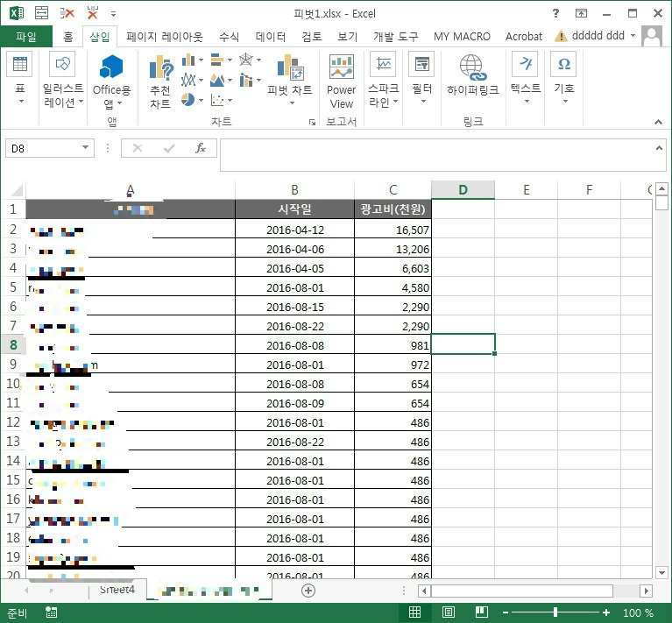
Task: Click the user account avatar icon
Action: [652, 36]
